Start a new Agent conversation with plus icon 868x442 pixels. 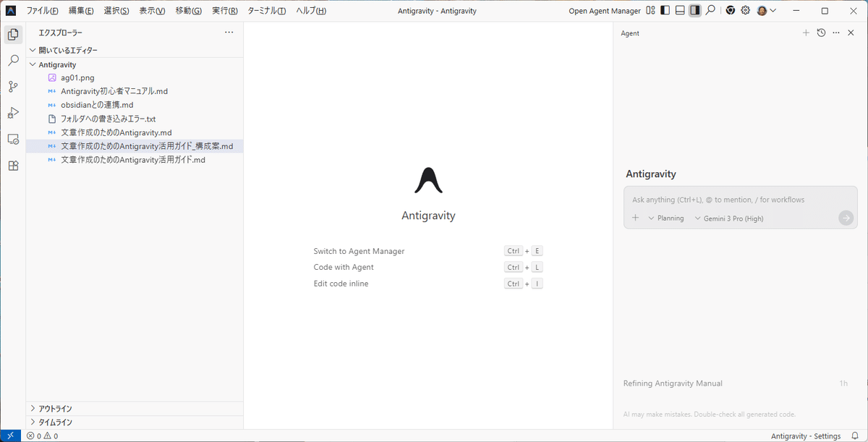pyautogui.click(x=806, y=33)
